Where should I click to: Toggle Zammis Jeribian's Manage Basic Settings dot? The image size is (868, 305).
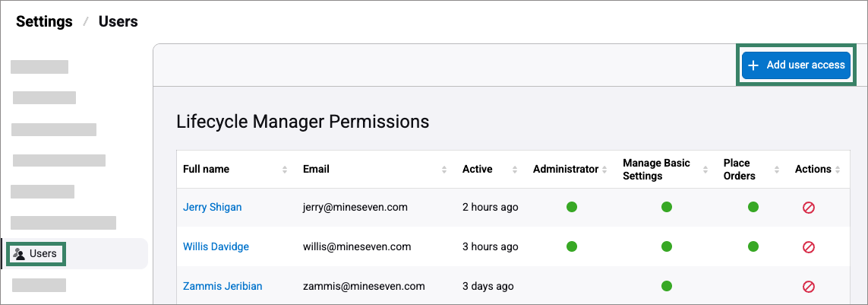click(x=667, y=286)
